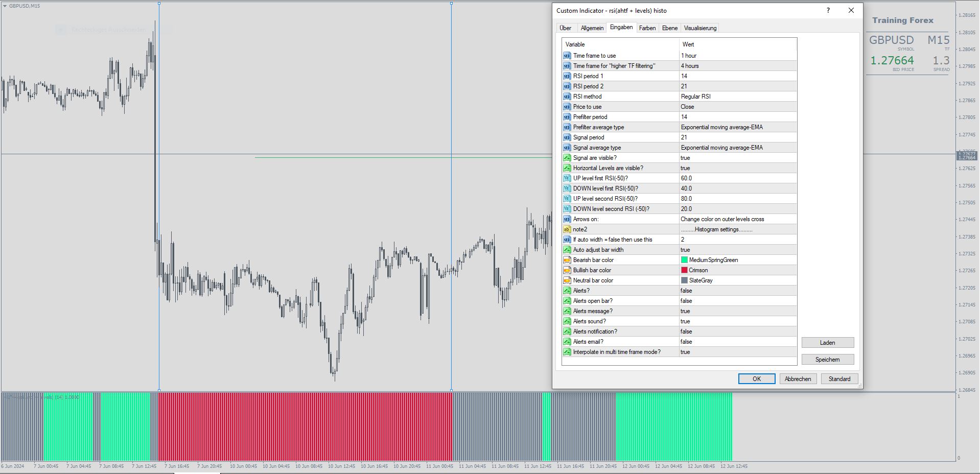Reset inputs with the Standard button
980x474 pixels.
coord(839,379)
